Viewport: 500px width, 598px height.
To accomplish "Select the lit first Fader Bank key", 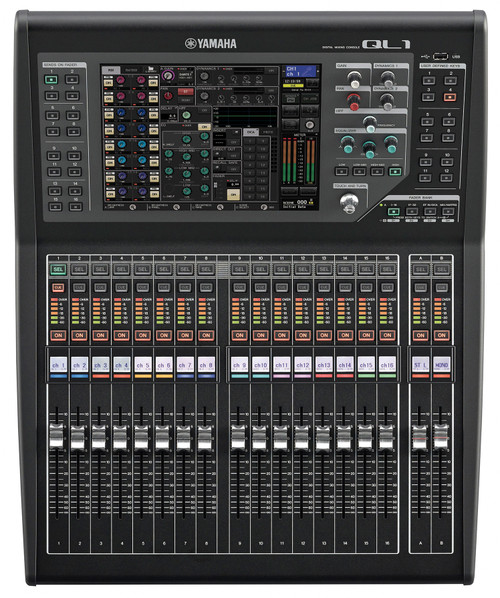I will [x=394, y=211].
